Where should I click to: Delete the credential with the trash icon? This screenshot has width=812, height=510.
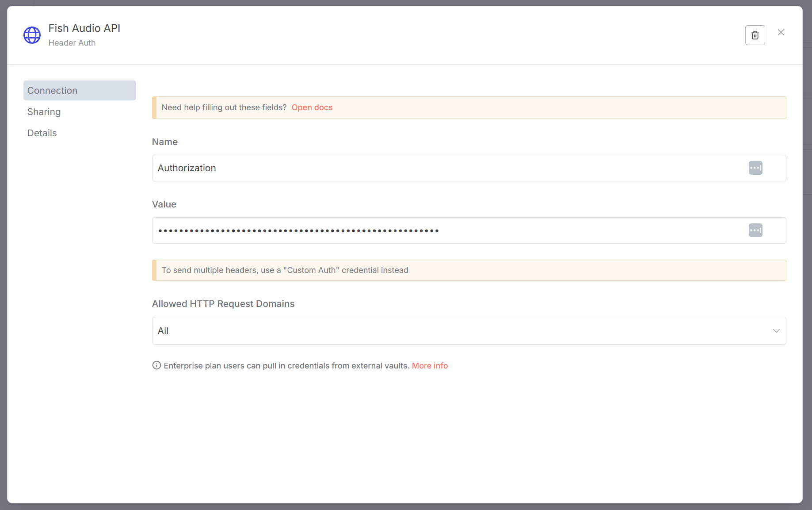tap(755, 35)
